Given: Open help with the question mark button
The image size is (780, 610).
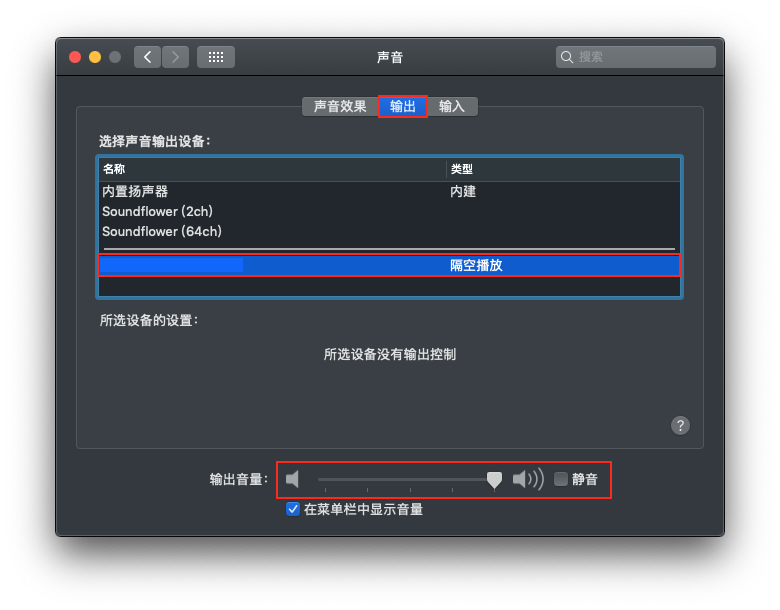Looking at the screenshot, I should pyautogui.click(x=680, y=425).
